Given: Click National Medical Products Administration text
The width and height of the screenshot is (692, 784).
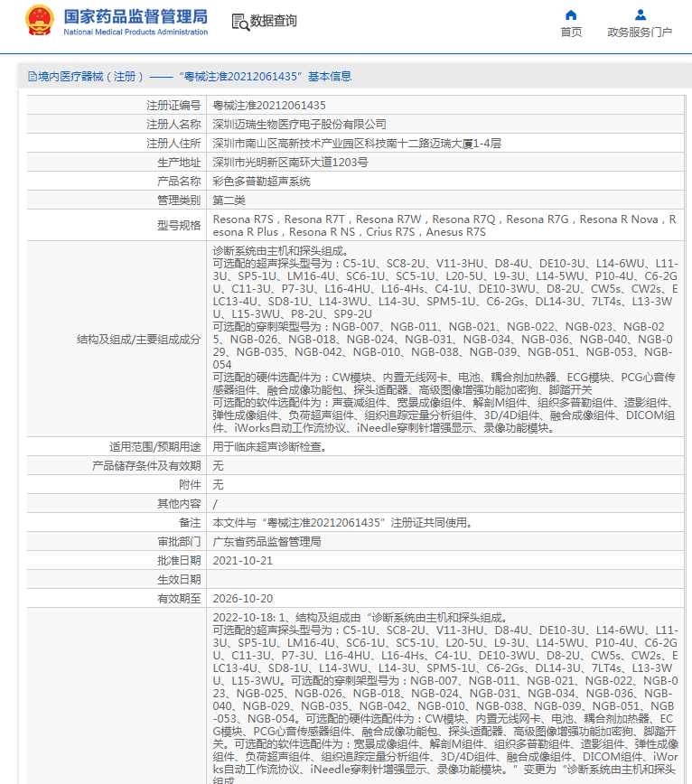Looking at the screenshot, I should pos(136,32).
